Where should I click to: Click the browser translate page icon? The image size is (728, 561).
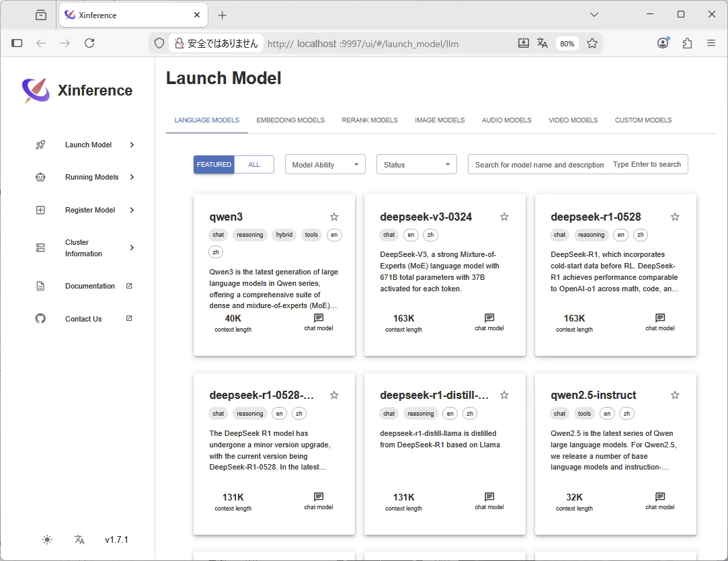542,43
